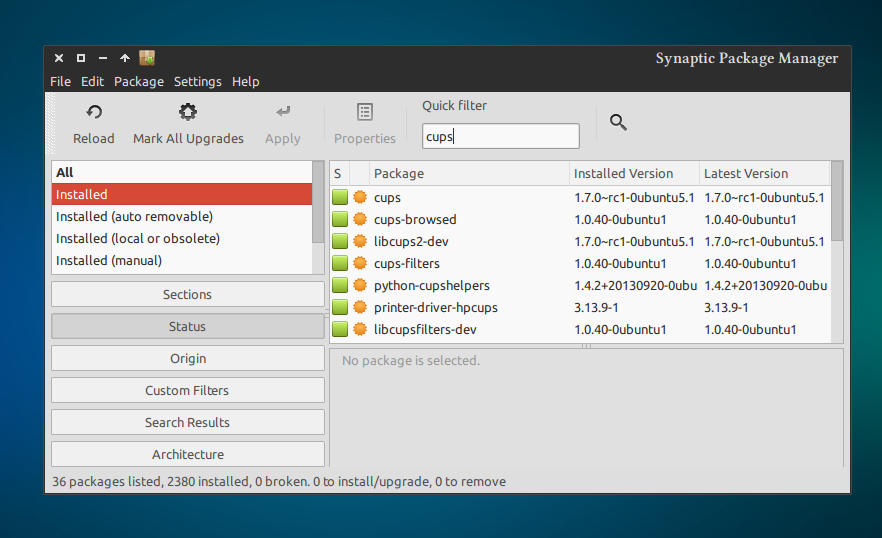Click the titlebar up-arrow icon

pos(125,58)
